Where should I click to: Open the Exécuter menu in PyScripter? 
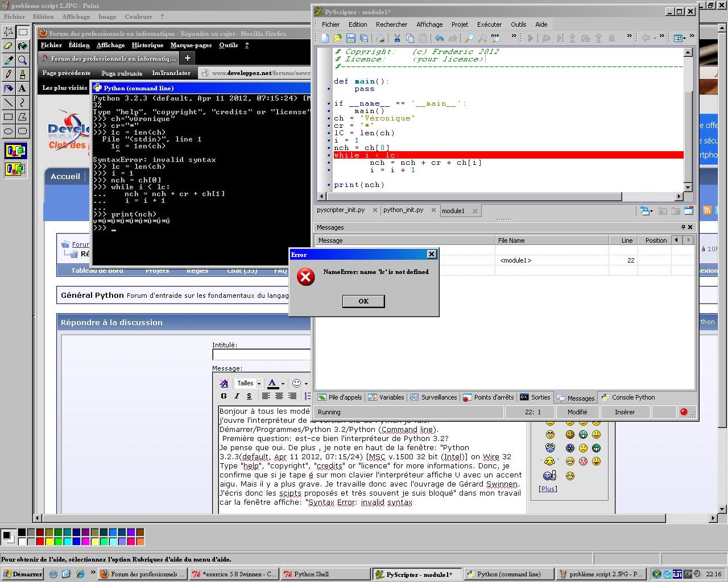pos(489,24)
